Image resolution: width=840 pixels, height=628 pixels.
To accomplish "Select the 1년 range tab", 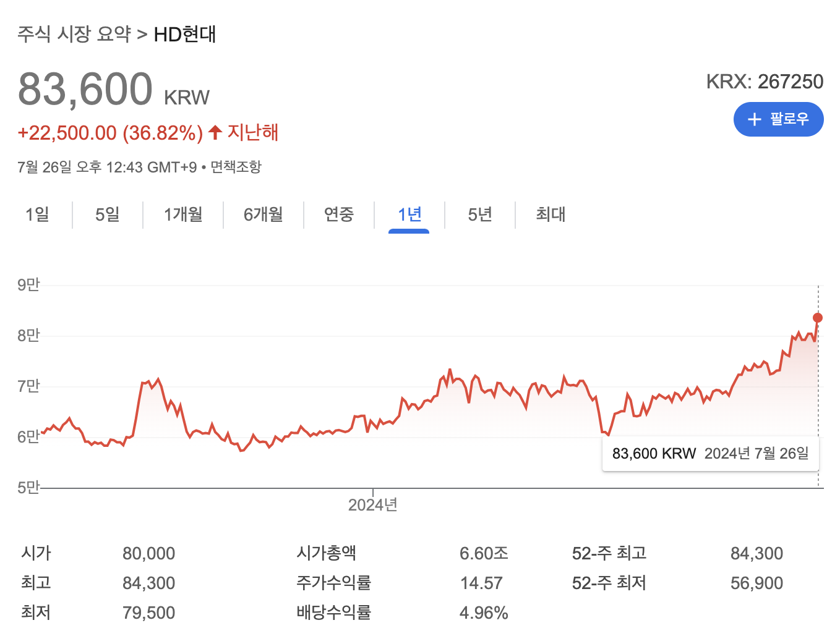I will click(x=409, y=214).
